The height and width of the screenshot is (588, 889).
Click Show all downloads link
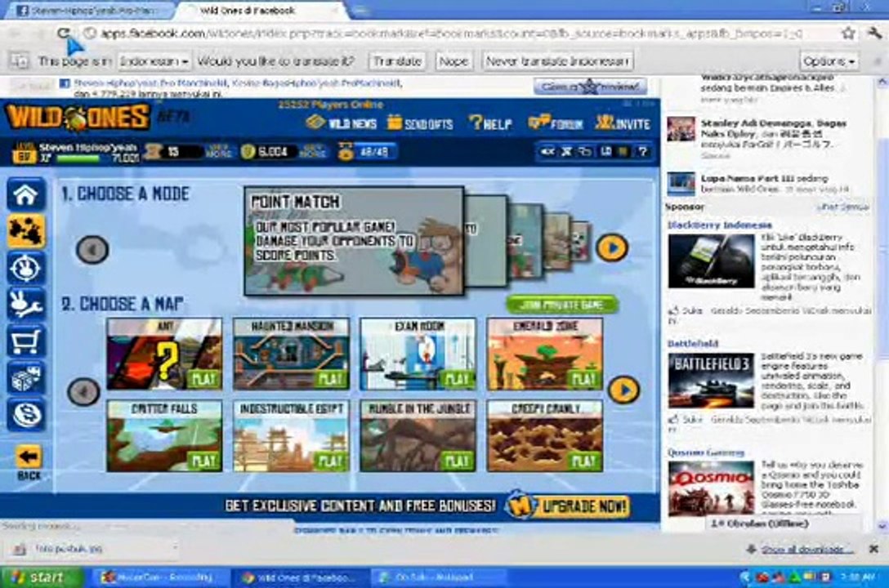(x=806, y=549)
